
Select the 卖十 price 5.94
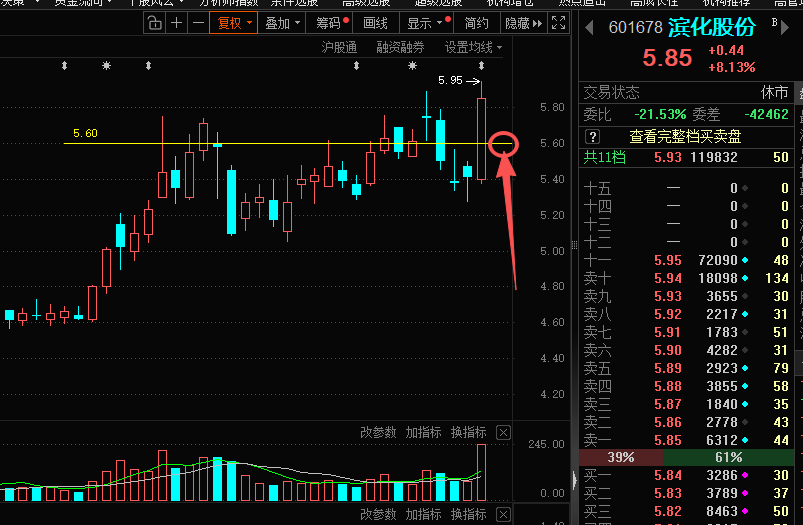point(668,278)
